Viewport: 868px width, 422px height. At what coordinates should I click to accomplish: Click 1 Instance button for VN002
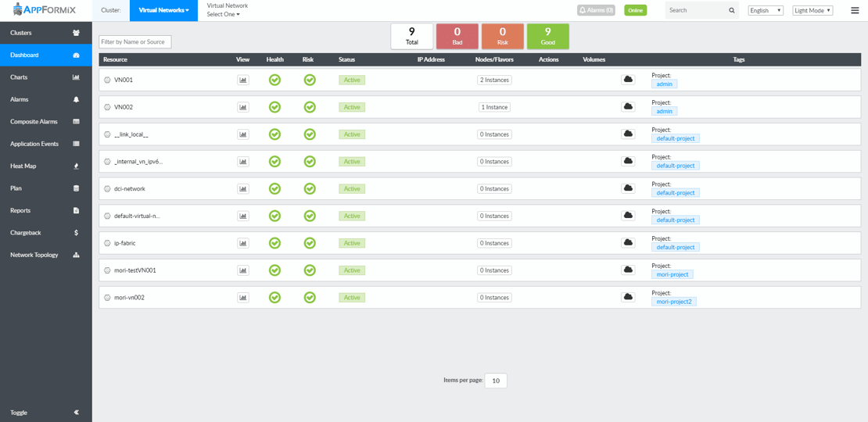(494, 107)
